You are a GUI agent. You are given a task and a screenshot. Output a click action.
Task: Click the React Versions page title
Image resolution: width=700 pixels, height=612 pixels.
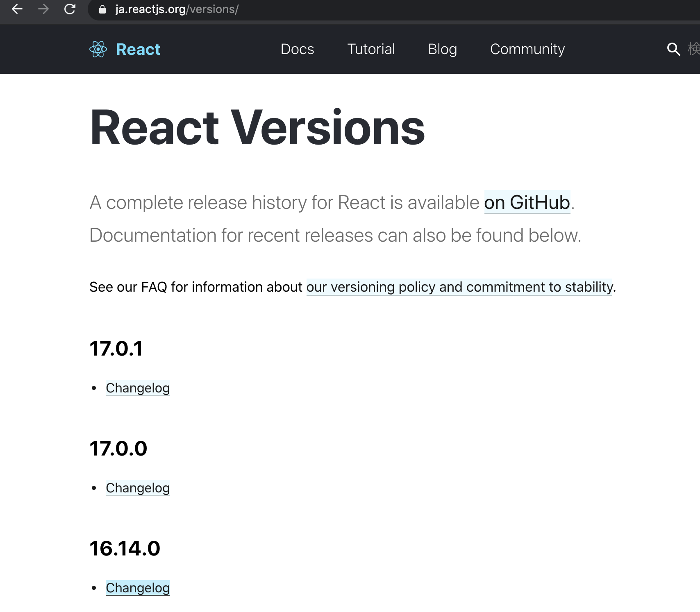pyautogui.click(x=257, y=127)
